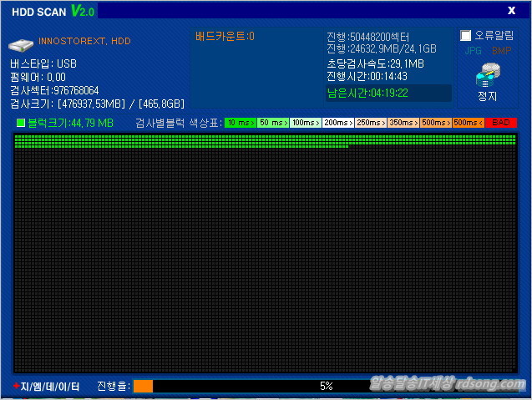
Task: Select the 250ms color swatch
Action: pos(371,123)
